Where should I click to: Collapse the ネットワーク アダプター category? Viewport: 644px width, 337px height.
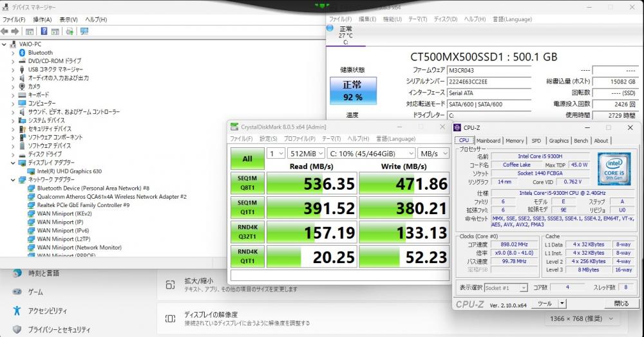tap(13, 179)
